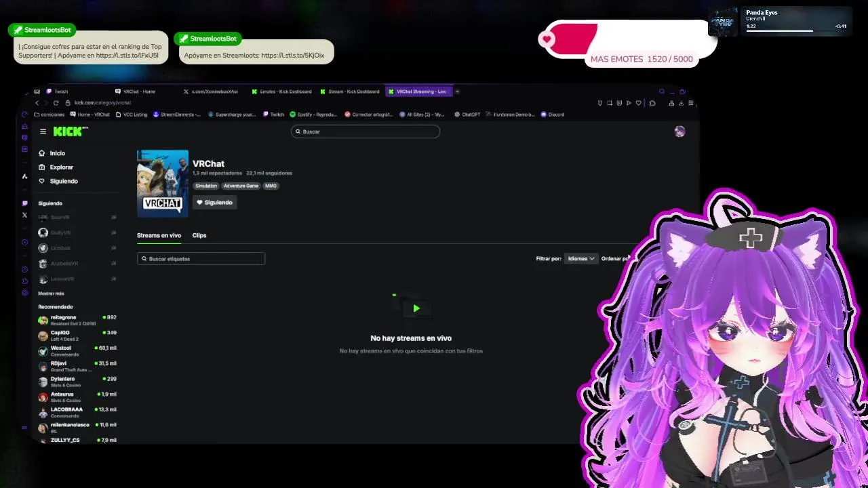Open the Kick hamburger menu
This screenshot has height=488, width=868.
[43, 131]
